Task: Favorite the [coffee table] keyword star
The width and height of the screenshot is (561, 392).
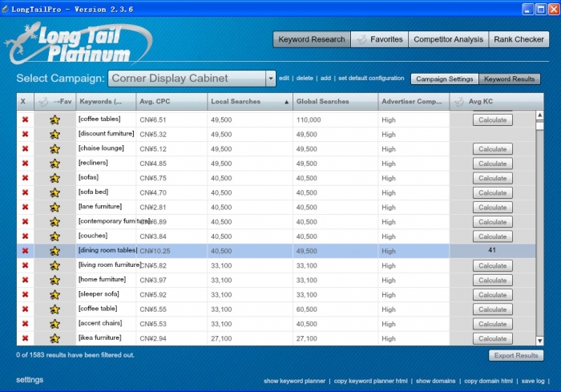Action: click(54, 309)
